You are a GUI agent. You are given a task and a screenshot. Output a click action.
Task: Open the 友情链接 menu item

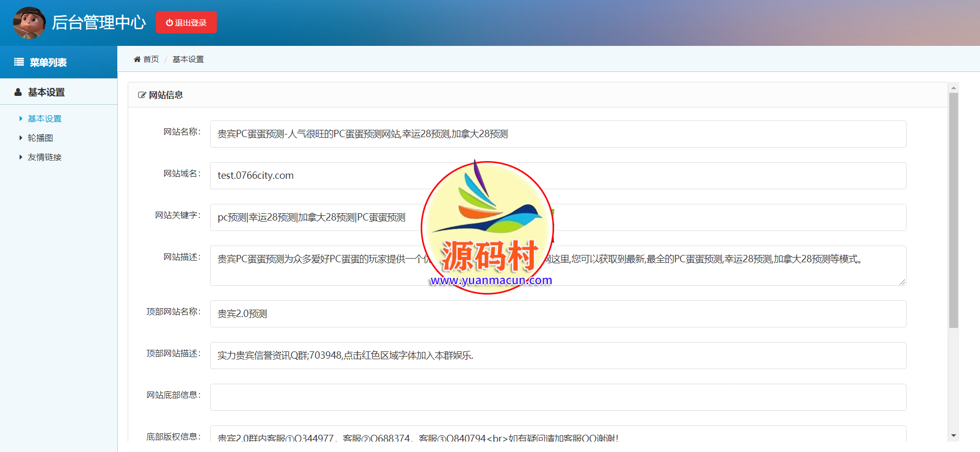point(45,157)
